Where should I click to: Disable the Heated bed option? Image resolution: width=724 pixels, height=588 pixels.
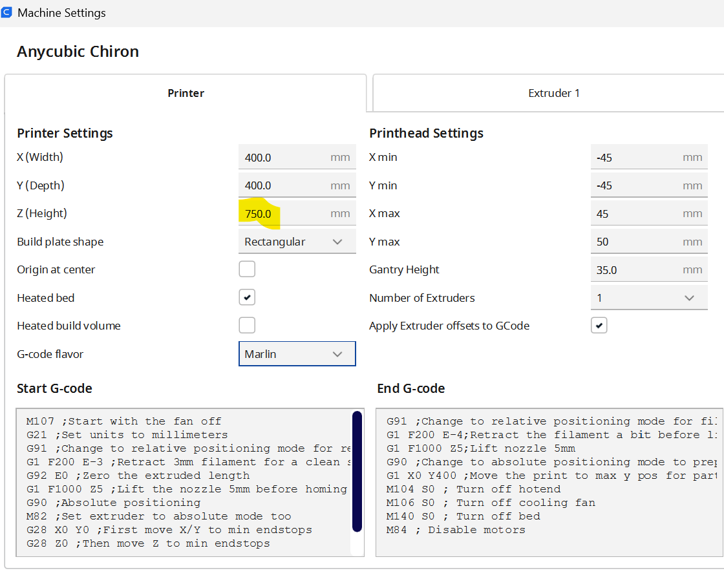tap(247, 297)
